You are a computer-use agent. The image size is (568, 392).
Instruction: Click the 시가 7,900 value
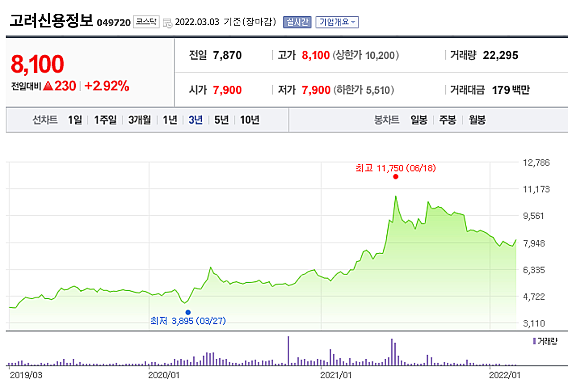pos(227,90)
